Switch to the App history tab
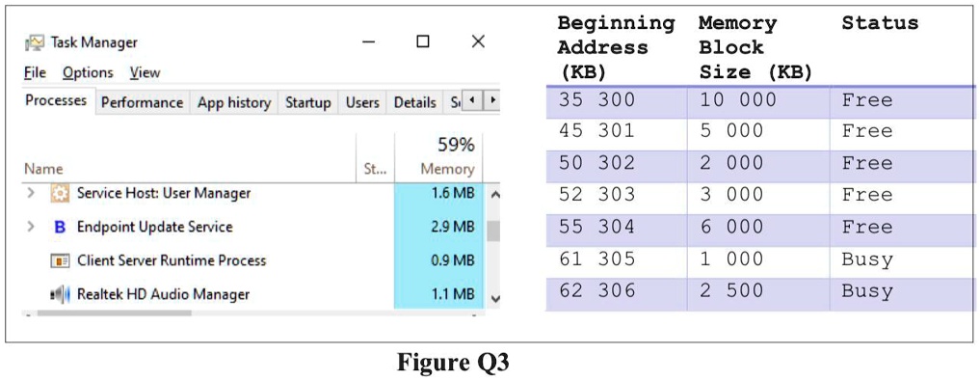The width and height of the screenshot is (980, 381). [x=234, y=102]
